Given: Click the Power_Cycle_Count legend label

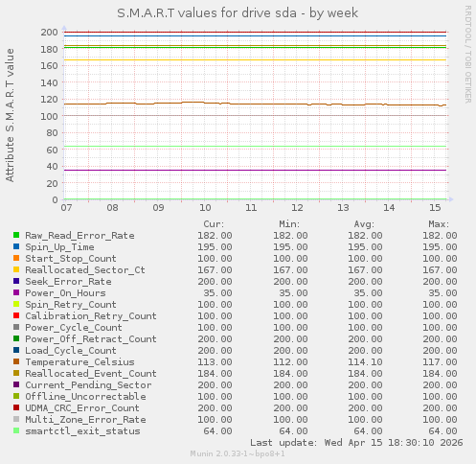Looking at the screenshot, I should [x=74, y=328].
